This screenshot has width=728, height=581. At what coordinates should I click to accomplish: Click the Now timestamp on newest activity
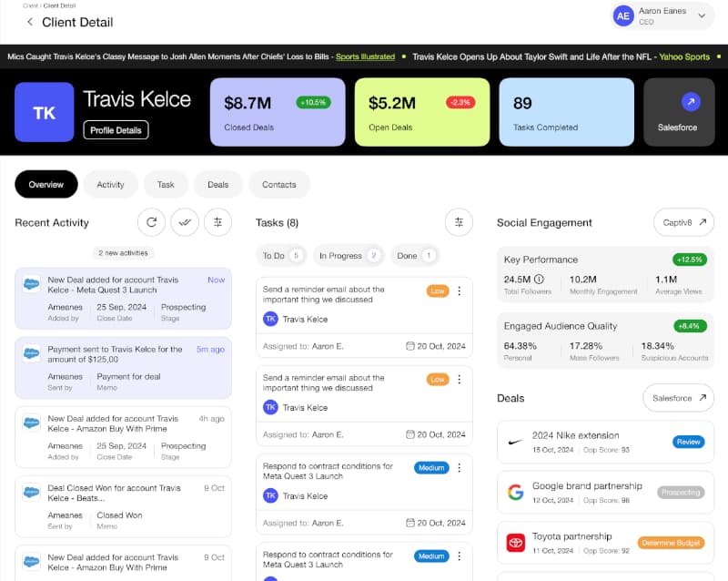pyautogui.click(x=216, y=280)
